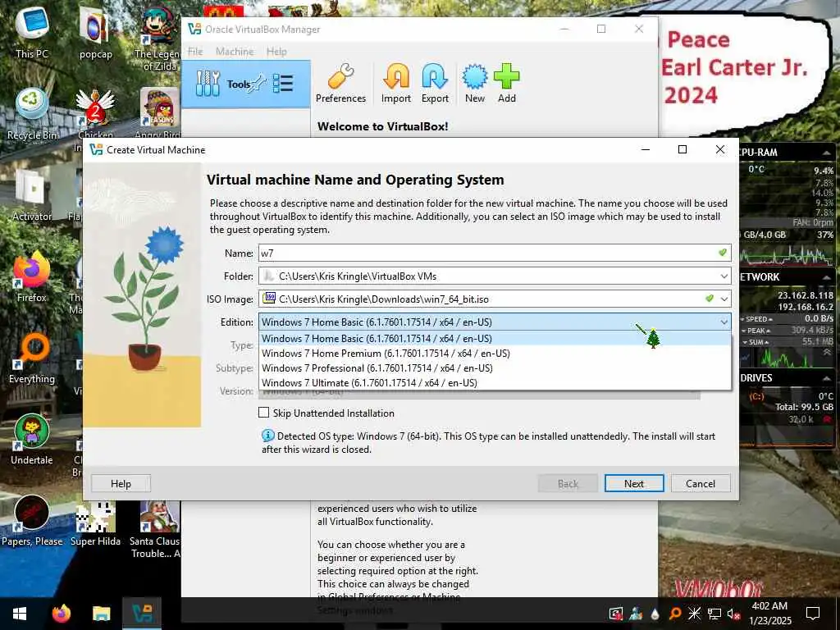Open the Super Hilda desktop icon
Viewport: 840px width, 630px height.
pyautogui.click(x=95, y=522)
